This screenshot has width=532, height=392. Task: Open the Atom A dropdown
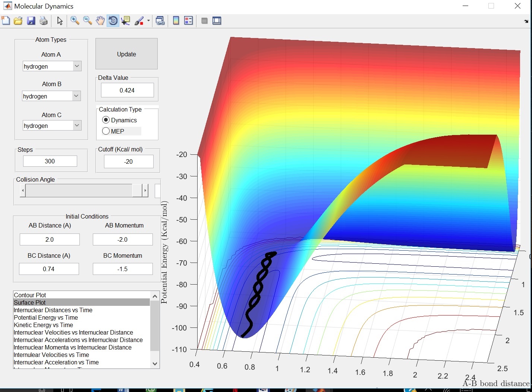(x=77, y=66)
